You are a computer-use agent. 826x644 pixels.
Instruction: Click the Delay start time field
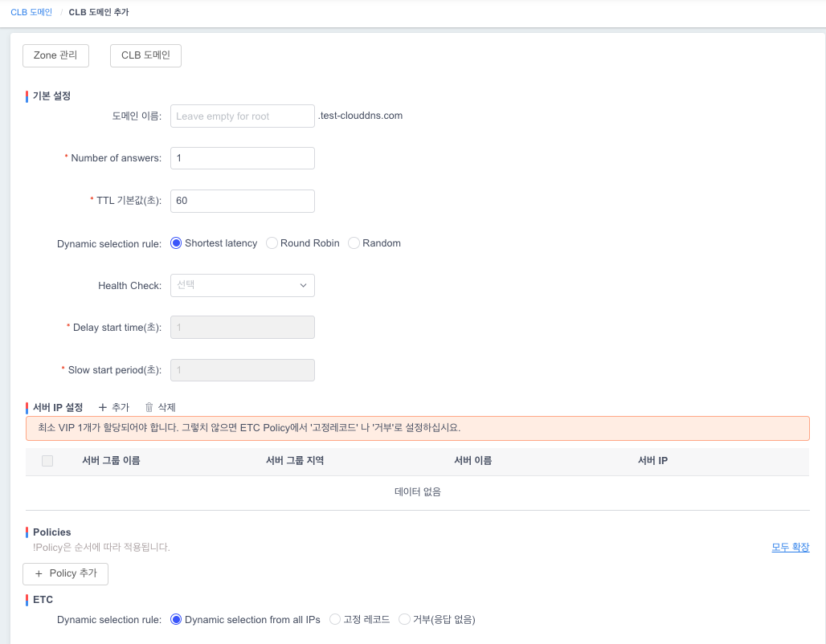click(x=243, y=328)
